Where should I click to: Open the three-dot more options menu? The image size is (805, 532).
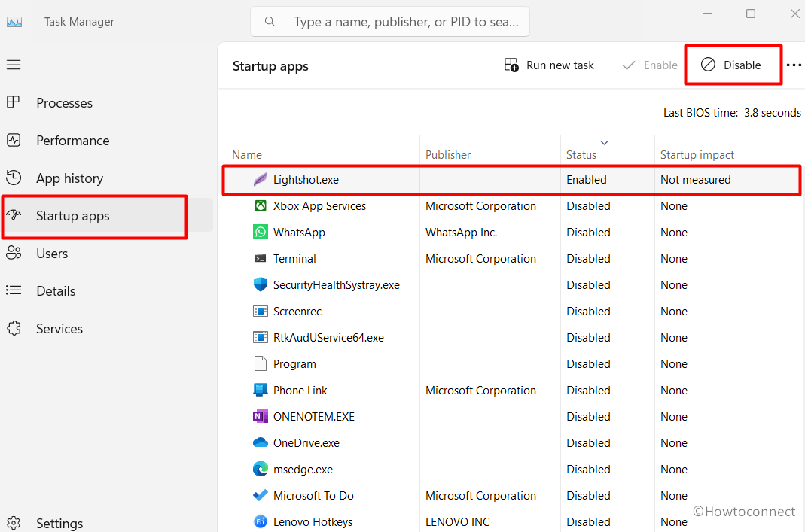click(794, 65)
